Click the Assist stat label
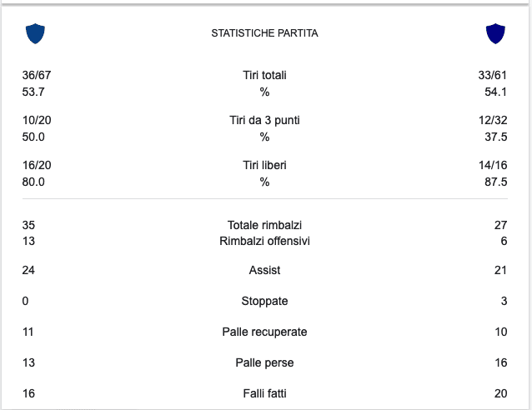This screenshot has height=410, width=532. [x=264, y=270]
